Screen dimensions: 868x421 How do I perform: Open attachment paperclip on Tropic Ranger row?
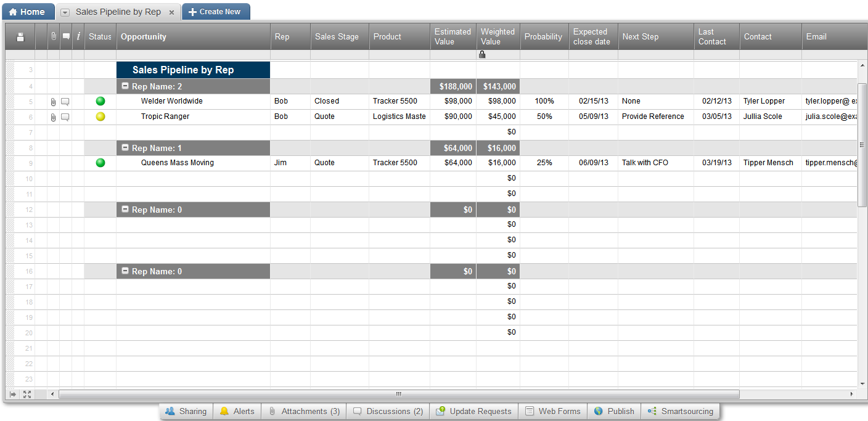coord(54,117)
